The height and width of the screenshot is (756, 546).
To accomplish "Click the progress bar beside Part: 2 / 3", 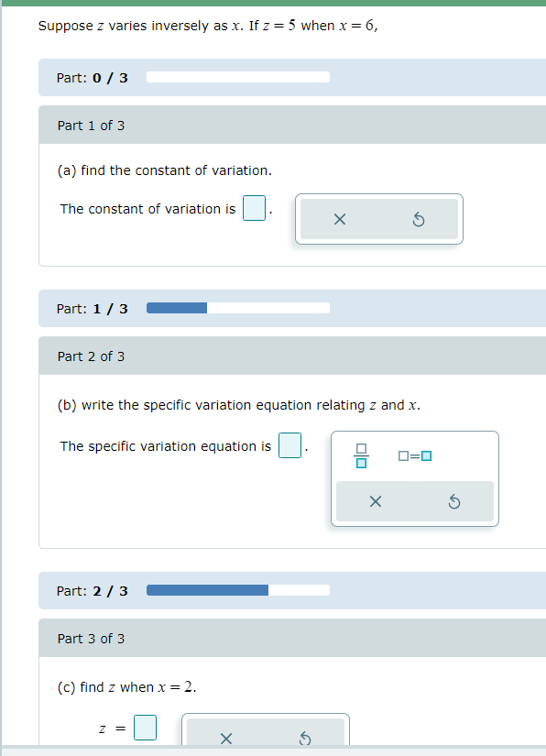I will click(x=237, y=589).
